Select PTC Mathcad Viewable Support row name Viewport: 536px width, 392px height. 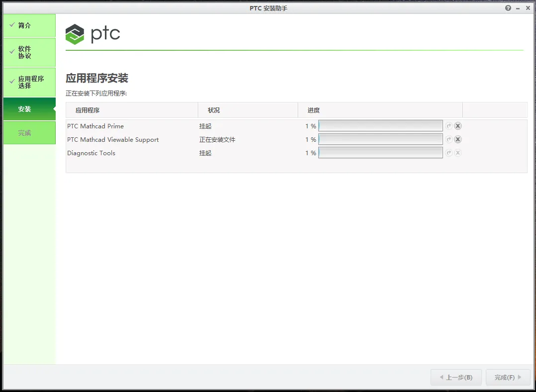tap(113, 140)
